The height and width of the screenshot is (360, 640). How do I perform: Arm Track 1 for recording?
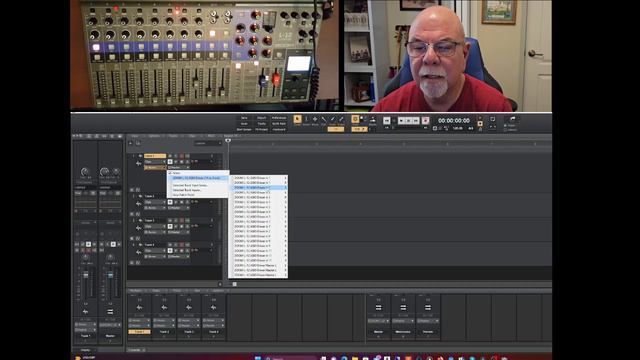coord(182,156)
